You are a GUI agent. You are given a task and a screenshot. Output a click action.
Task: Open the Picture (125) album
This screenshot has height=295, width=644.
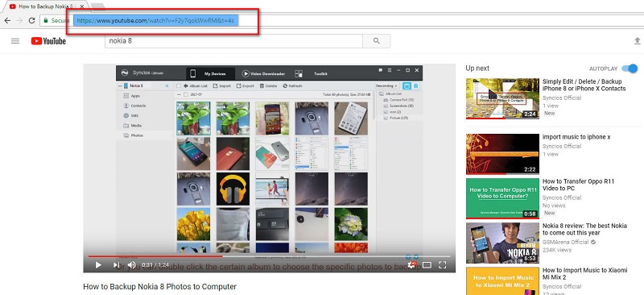[397, 118]
